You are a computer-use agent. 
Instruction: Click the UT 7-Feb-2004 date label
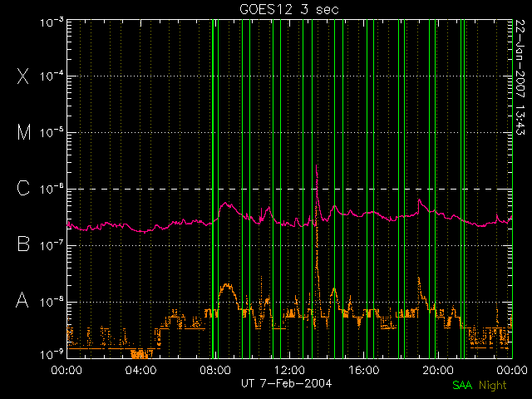coord(286,383)
